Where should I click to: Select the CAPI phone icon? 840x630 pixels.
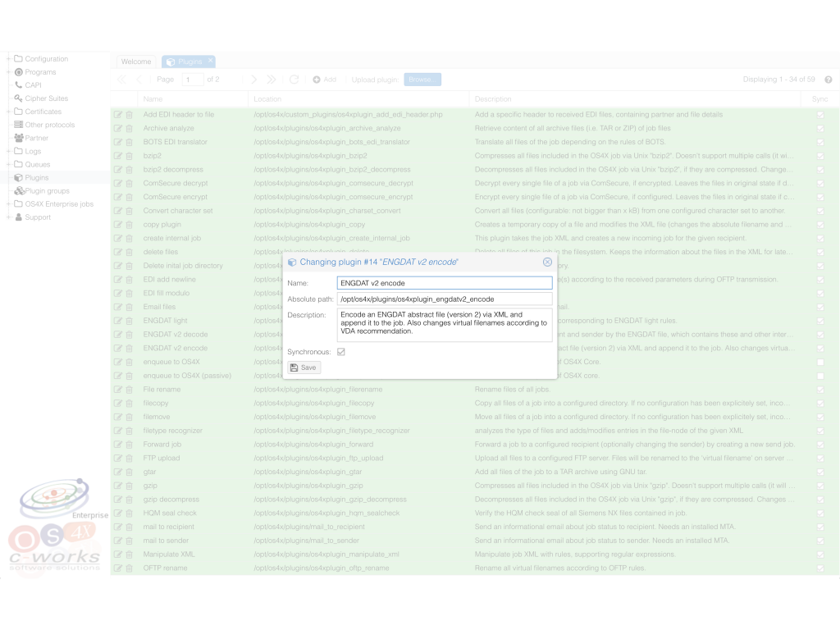(18, 85)
